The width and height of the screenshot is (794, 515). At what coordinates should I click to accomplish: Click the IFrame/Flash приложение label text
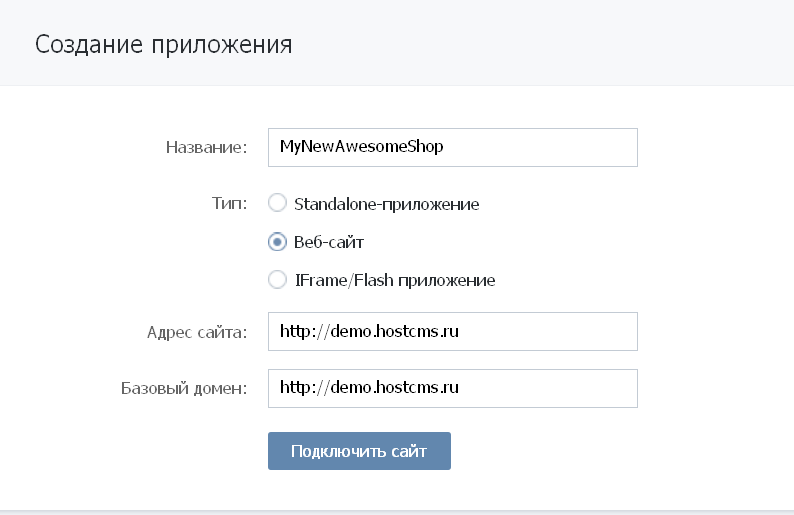pyautogui.click(x=395, y=280)
